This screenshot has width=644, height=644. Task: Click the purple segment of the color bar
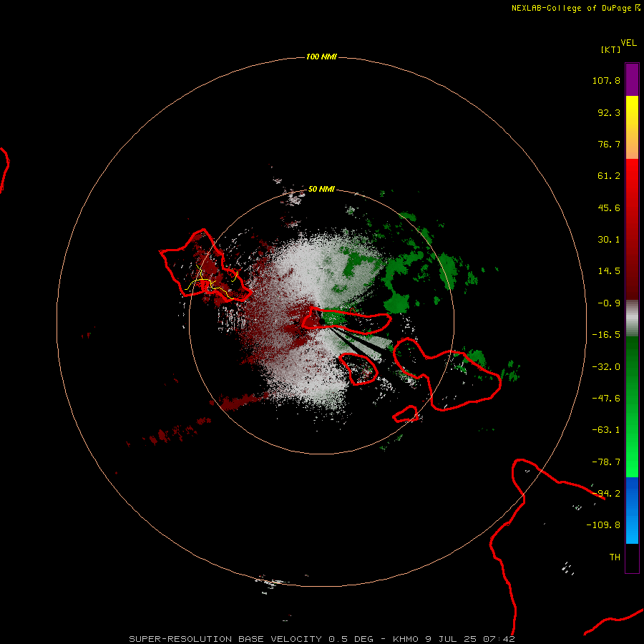[x=632, y=79]
